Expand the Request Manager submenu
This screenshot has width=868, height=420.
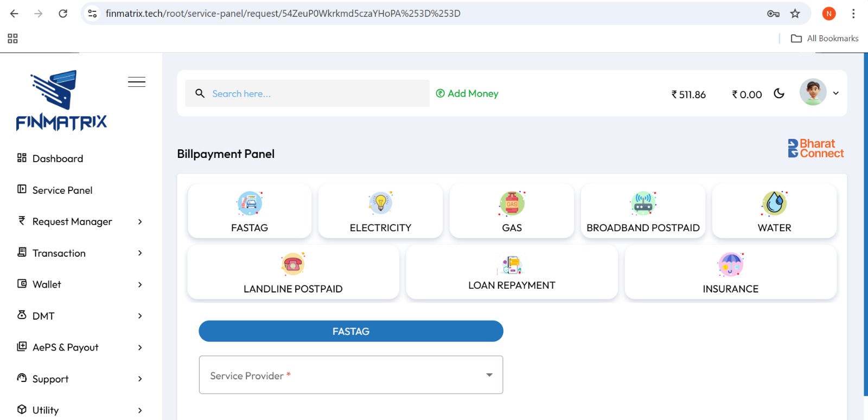point(80,221)
